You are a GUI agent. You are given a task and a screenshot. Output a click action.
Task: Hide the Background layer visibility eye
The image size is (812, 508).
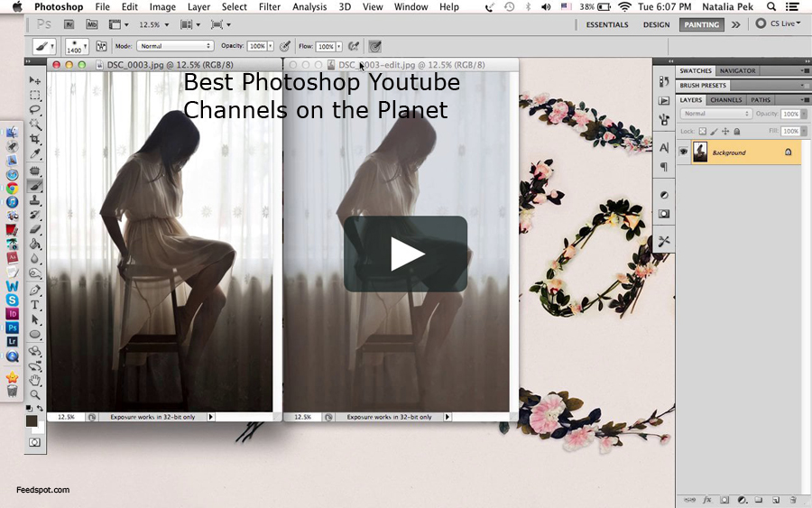pyautogui.click(x=684, y=152)
